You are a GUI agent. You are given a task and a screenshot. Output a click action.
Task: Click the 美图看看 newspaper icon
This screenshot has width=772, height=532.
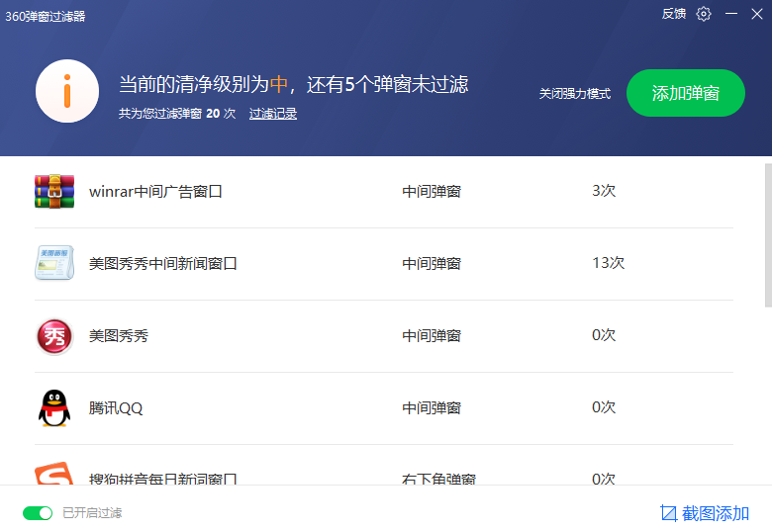pyautogui.click(x=54, y=263)
